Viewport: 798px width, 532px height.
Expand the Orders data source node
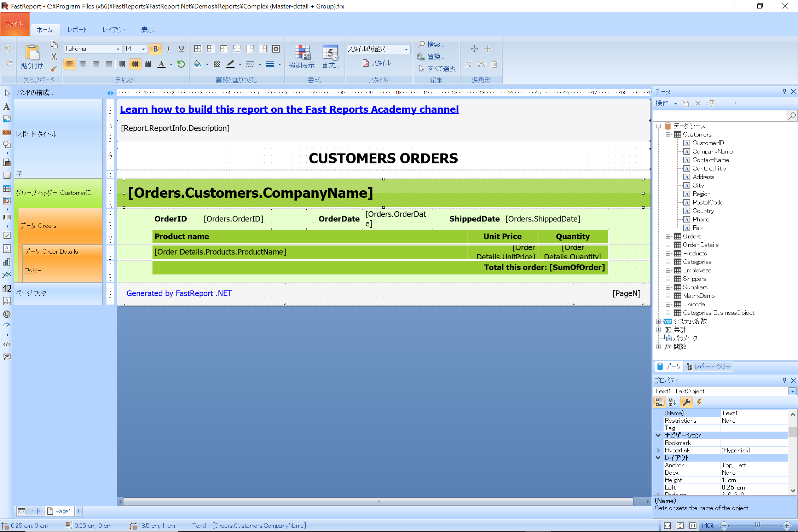click(668, 236)
